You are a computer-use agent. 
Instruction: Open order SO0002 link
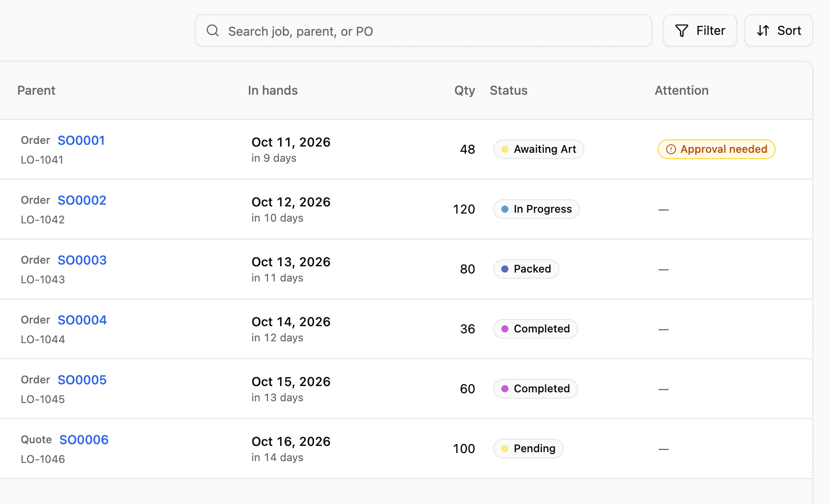coord(82,200)
